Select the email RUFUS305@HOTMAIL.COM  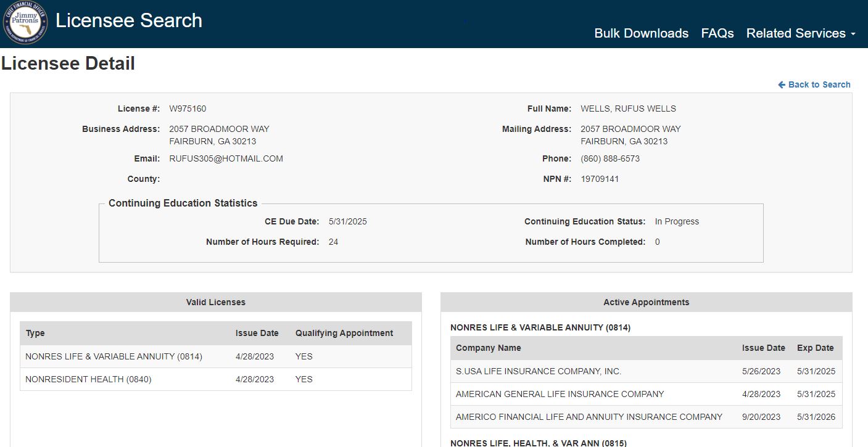click(x=226, y=158)
